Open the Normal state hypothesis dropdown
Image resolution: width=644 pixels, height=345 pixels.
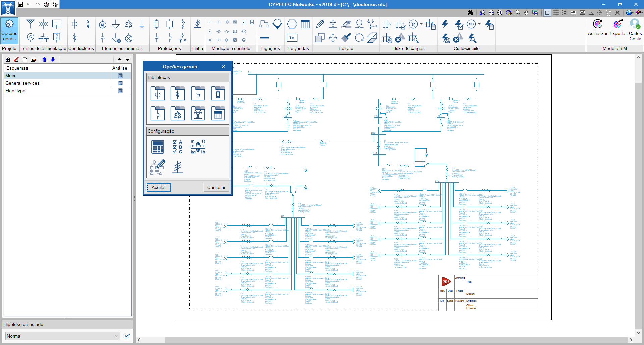pyautogui.click(x=63, y=336)
